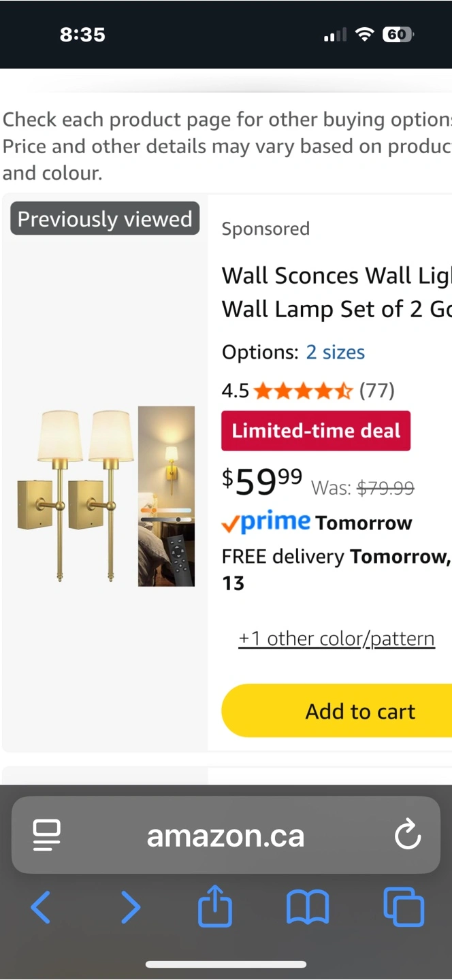This screenshot has width=452, height=980.
Task: Open the Safari share sheet
Action: [x=215, y=906]
